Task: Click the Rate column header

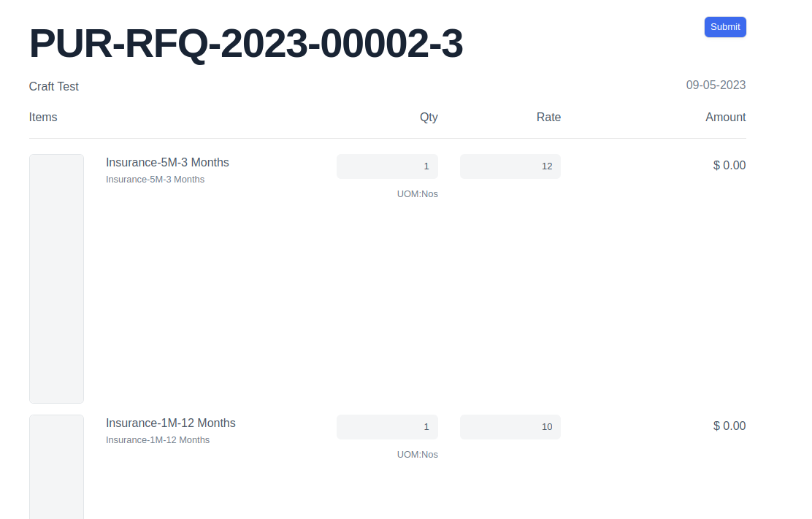Action: [548, 117]
